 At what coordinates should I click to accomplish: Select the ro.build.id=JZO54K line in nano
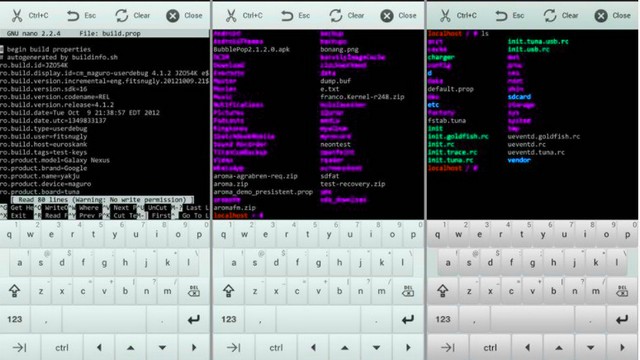[x=34, y=65]
